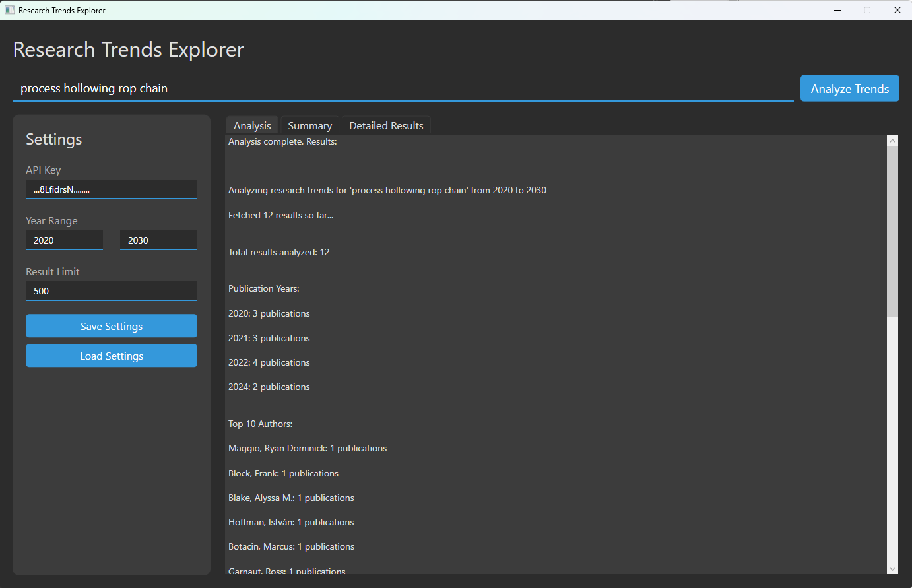Click the search query input field
Image resolution: width=912 pixels, height=588 pixels.
(403, 88)
